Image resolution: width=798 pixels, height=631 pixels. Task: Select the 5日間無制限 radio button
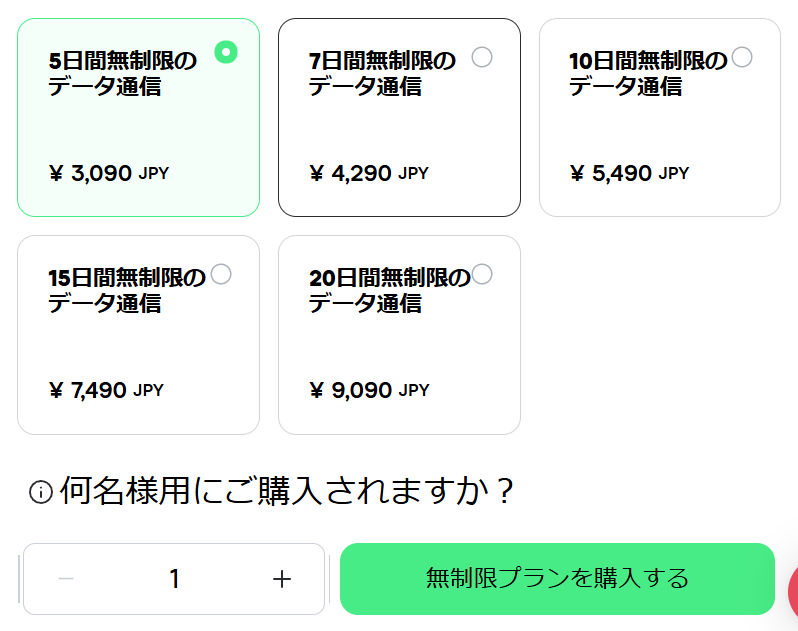point(226,51)
